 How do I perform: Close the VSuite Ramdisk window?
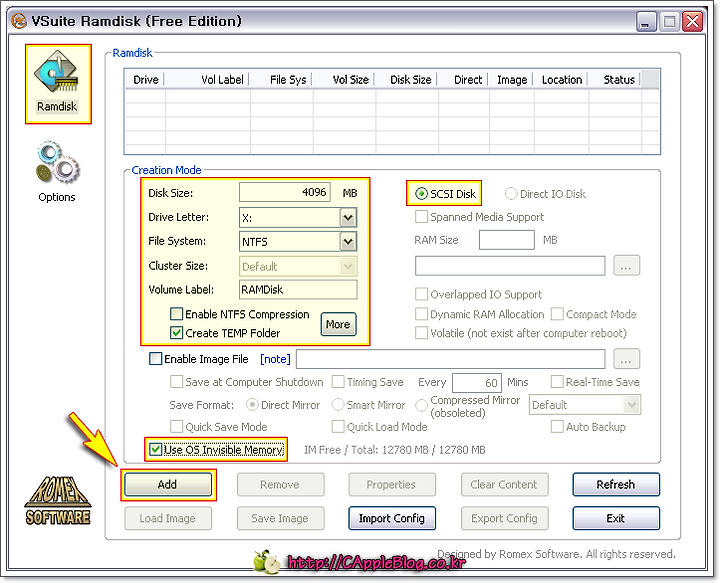pos(693,22)
